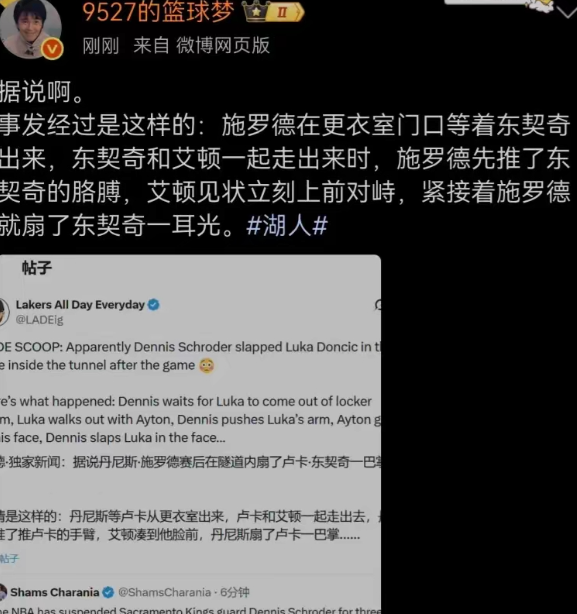Click the 刚刚 post timestamp

[101, 46]
